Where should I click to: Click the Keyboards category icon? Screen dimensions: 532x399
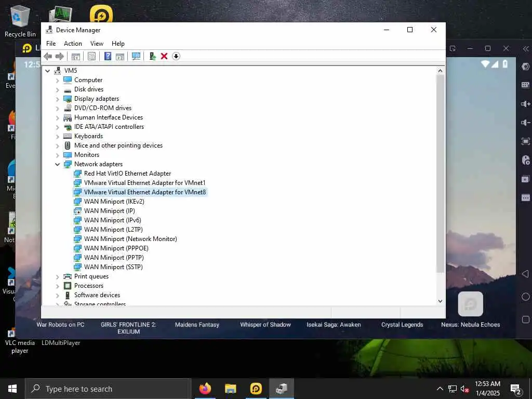(x=68, y=136)
